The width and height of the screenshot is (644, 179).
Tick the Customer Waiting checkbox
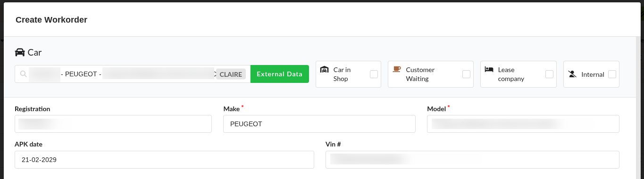(x=466, y=74)
